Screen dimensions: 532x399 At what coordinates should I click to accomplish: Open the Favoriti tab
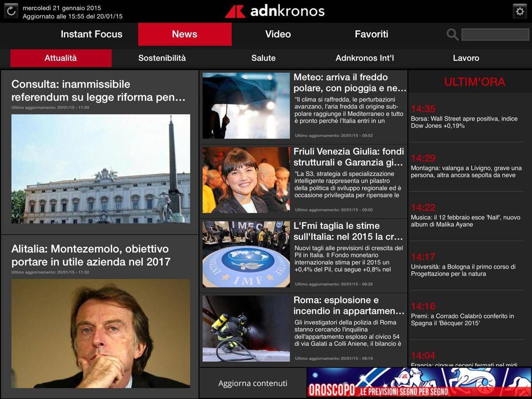point(372,34)
